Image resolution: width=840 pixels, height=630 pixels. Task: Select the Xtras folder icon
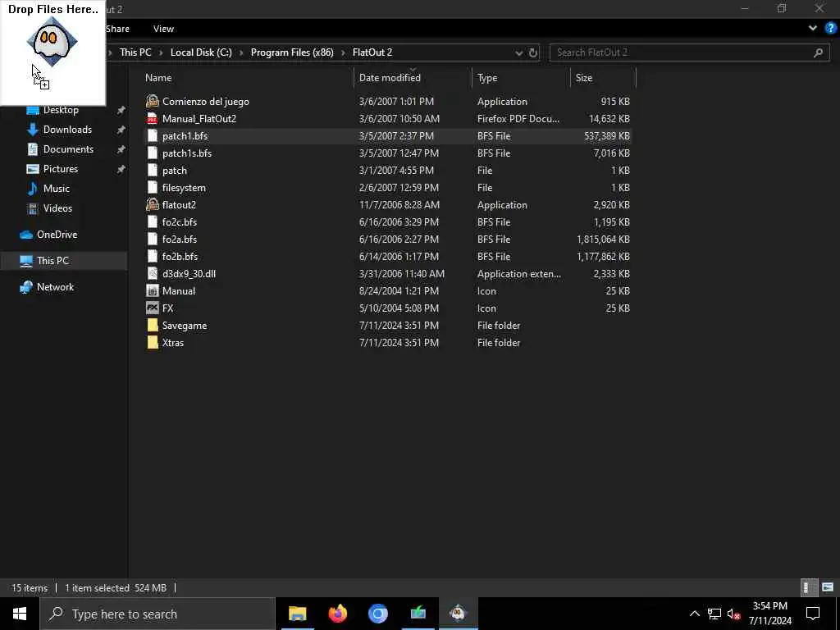pyautogui.click(x=153, y=342)
